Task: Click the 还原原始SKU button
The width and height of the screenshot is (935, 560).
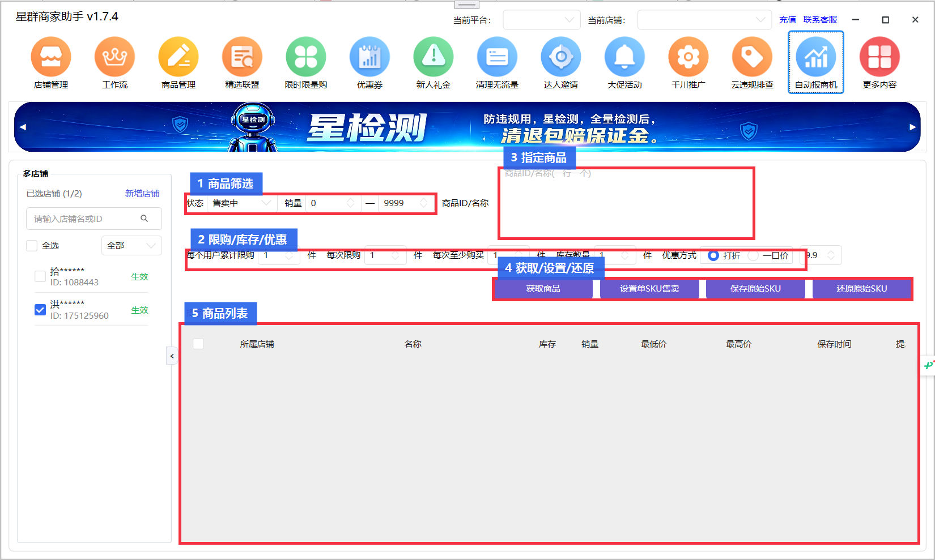Action: coord(862,289)
